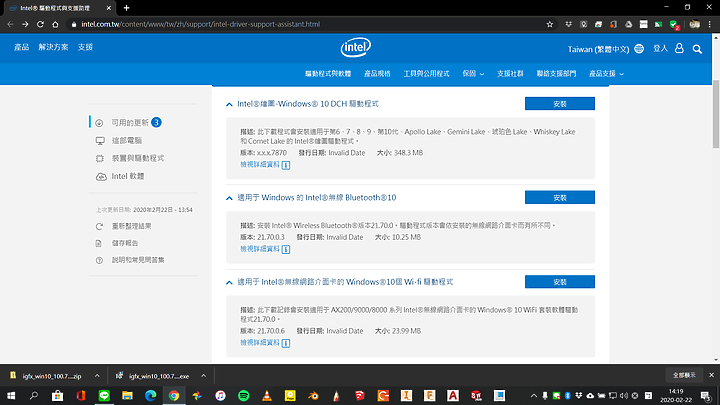Close the Chrome downloads bar
720x405 pixels.
(711, 375)
